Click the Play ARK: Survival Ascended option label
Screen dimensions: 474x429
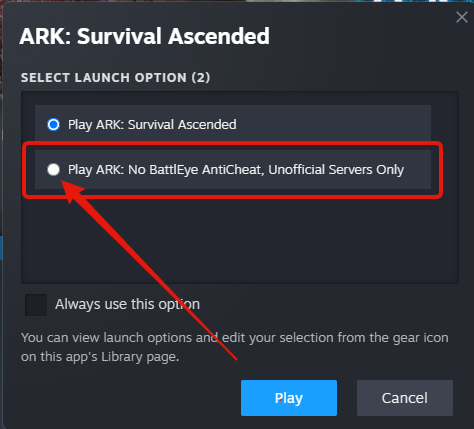(x=152, y=125)
